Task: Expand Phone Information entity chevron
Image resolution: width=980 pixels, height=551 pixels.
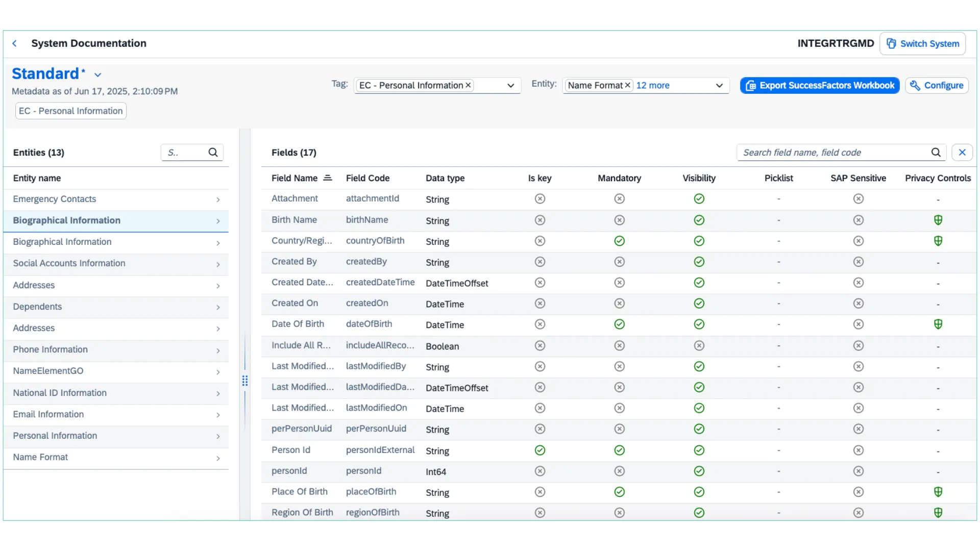Action: pyautogui.click(x=218, y=350)
